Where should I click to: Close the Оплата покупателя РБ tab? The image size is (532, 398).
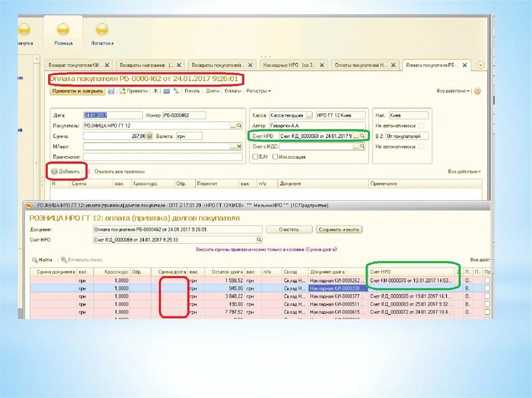point(465,65)
